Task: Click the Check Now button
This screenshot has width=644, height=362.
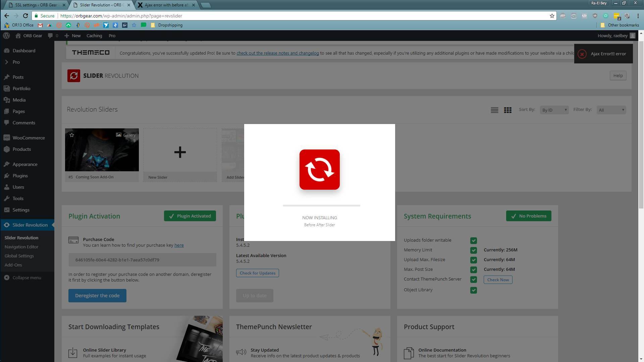Action: (498, 280)
